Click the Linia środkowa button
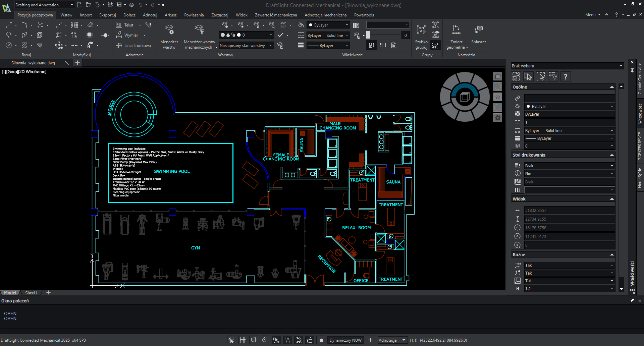The image size is (644, 346). [x=133, y=46]
